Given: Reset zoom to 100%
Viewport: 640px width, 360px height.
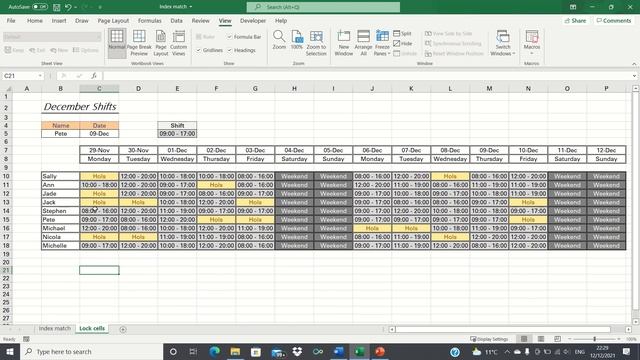Looking at the screenshot, I should 297,40.
